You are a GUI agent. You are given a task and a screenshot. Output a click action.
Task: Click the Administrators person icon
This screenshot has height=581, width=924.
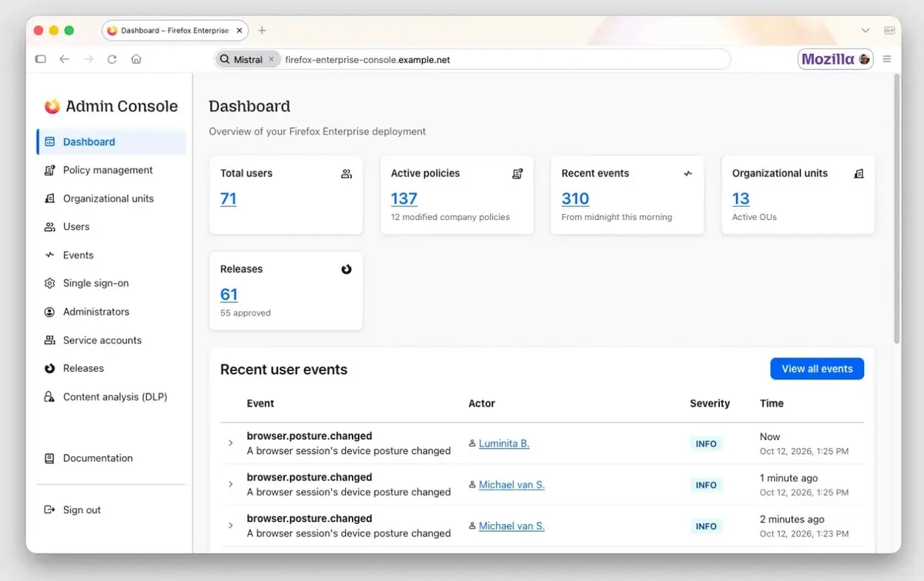[49, 312]
